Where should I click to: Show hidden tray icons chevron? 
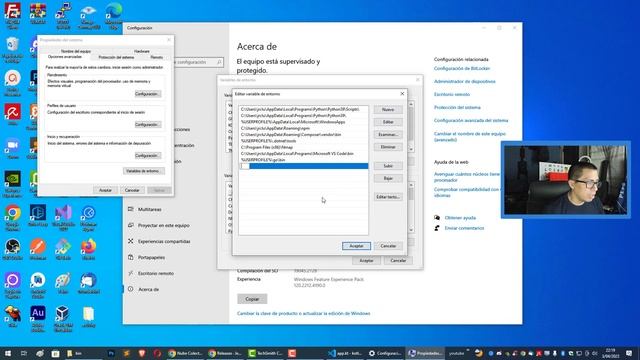tap(468, 351)
